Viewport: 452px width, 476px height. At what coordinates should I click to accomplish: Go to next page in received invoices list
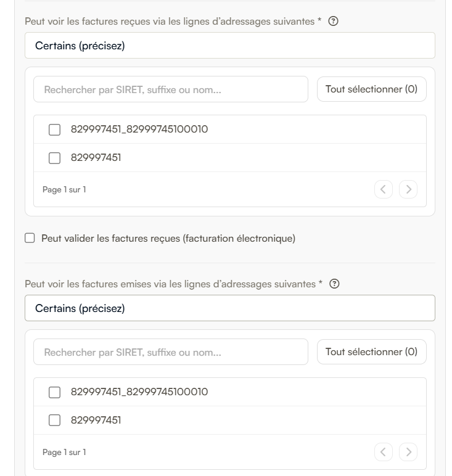click(x=408, y=189)
